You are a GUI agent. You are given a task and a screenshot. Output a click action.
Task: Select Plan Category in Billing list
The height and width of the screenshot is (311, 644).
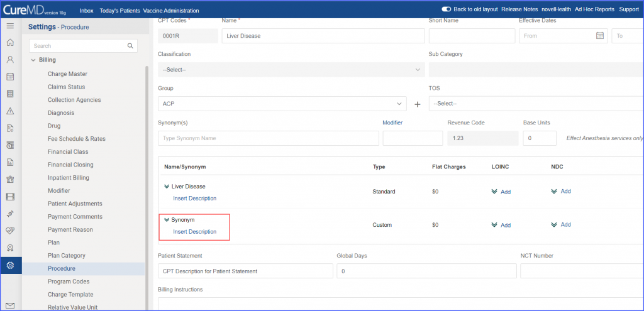[67, 256]
